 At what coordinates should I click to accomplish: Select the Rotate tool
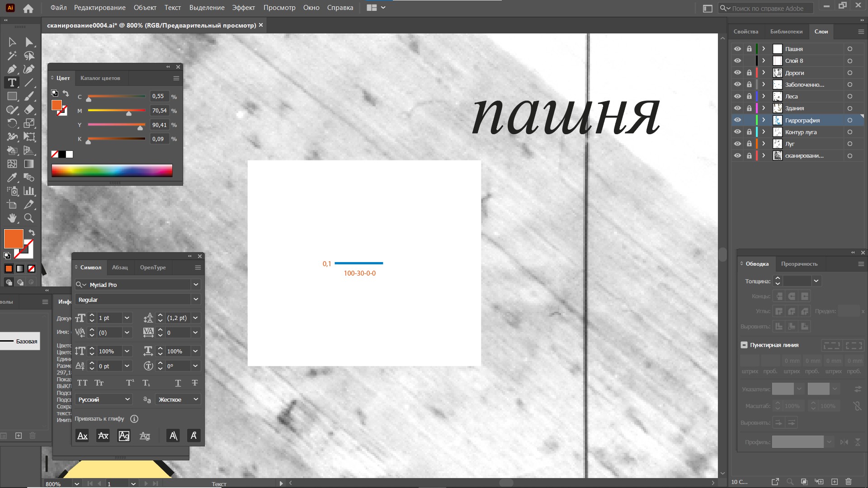(x=12, y=123)
